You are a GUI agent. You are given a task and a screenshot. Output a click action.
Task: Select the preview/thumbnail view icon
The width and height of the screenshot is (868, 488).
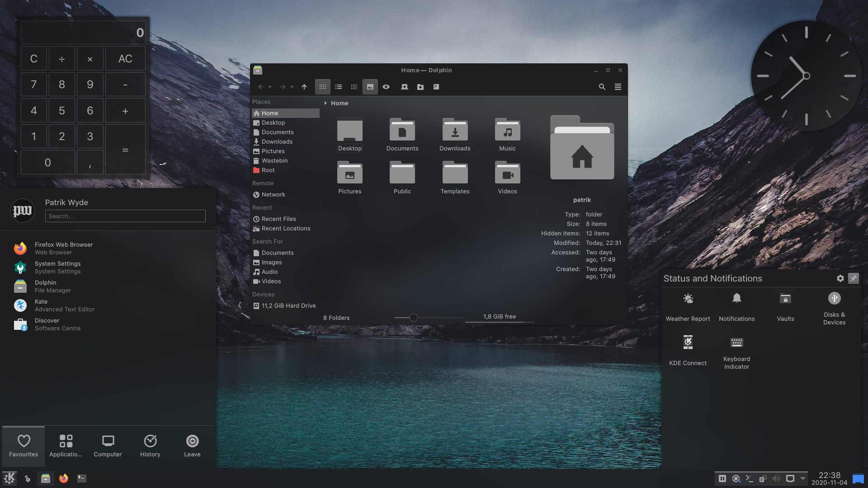click(370, 86)
